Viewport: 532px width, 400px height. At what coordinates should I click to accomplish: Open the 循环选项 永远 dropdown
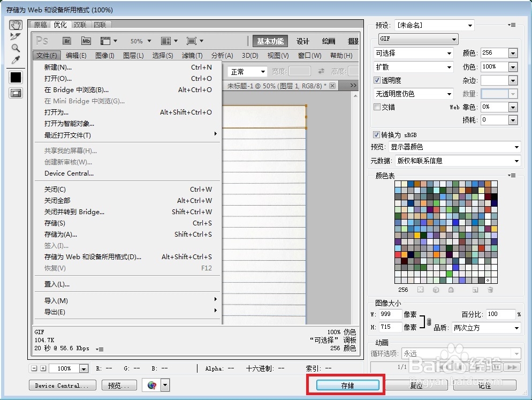(461, 353)
